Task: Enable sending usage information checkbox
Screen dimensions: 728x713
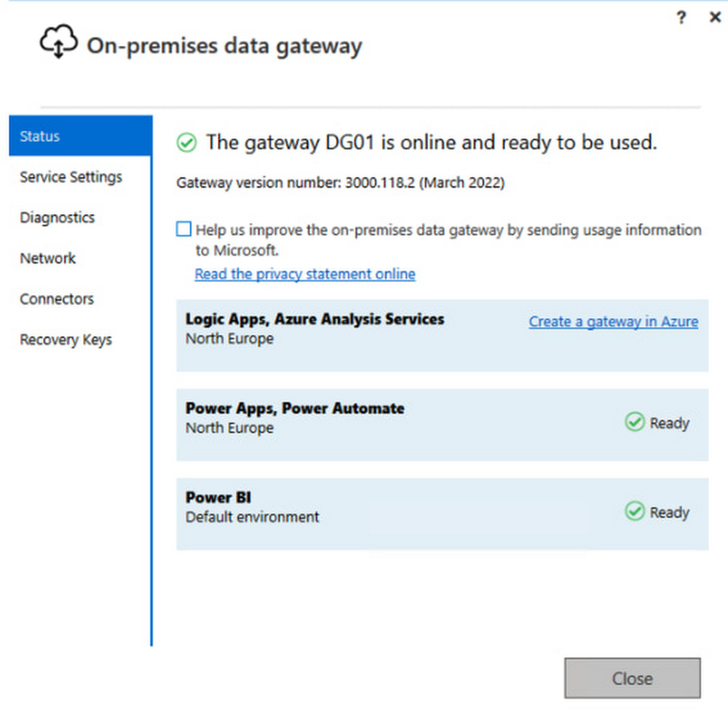Action: pyautogui.click(x=183, y=230)
